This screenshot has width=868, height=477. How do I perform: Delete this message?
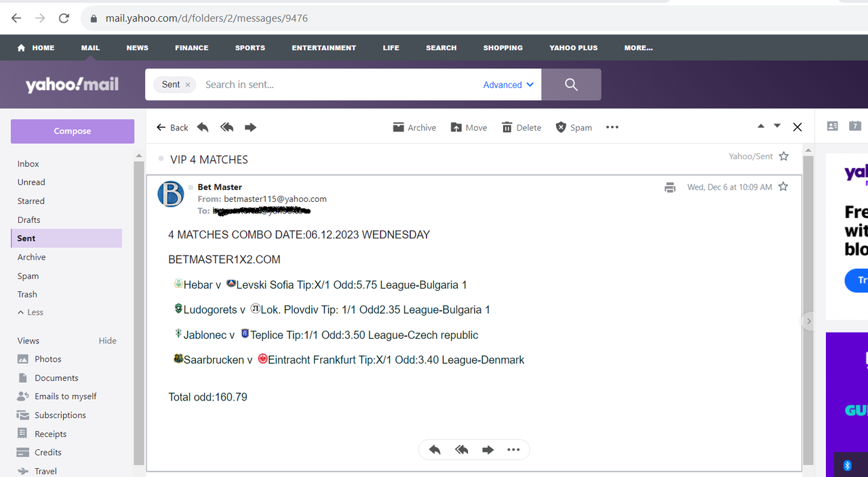[x=521, y=127]
